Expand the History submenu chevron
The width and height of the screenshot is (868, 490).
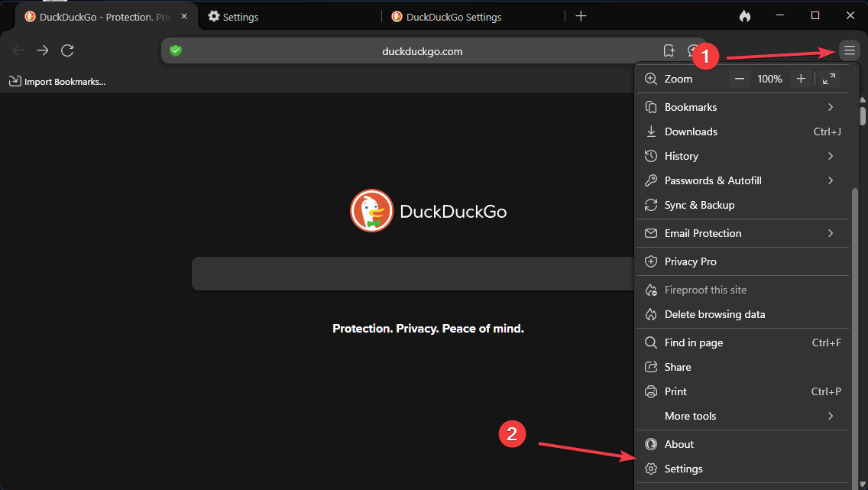click(x=831, y=156)
